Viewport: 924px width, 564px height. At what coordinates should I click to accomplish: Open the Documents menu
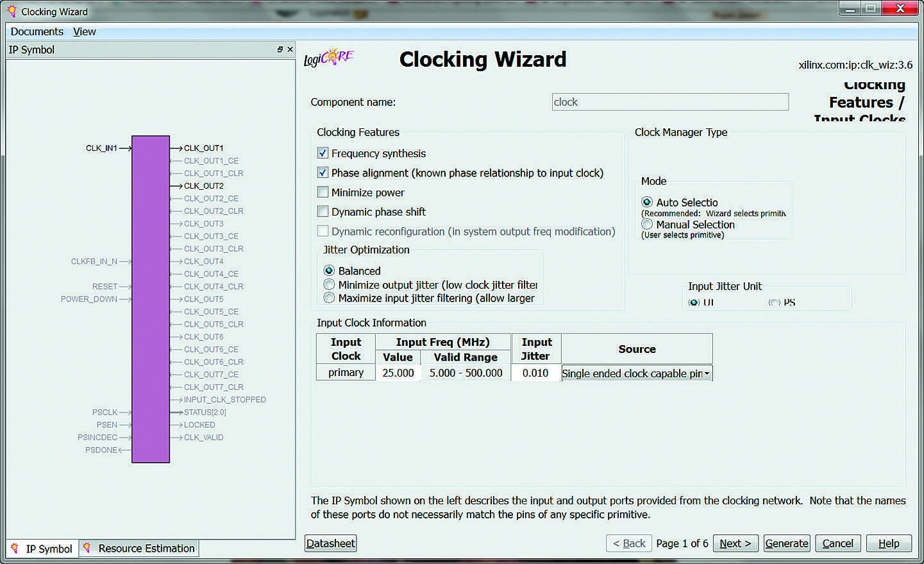37,31
